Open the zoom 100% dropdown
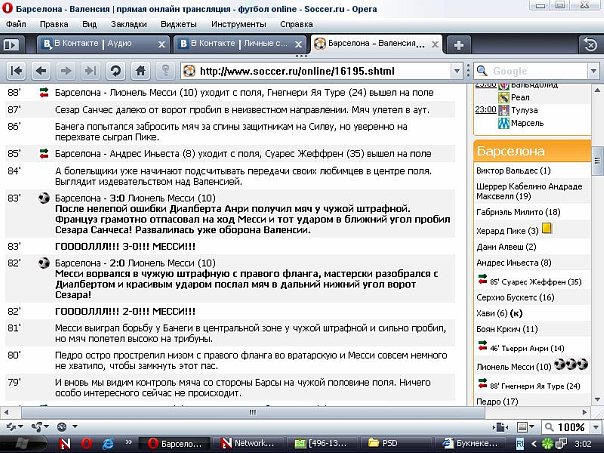 click(x=592, y=427)
